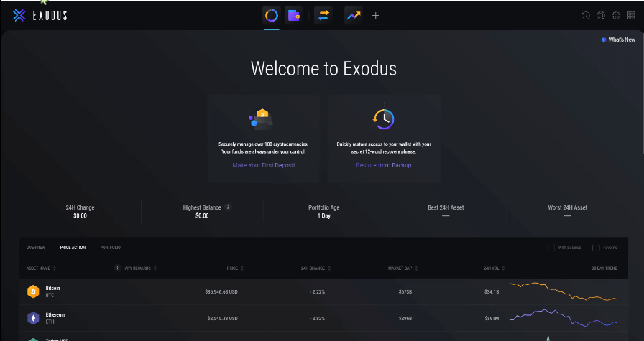Click Ethereum price $2,545.38 USD

click(x=223, y=318)
